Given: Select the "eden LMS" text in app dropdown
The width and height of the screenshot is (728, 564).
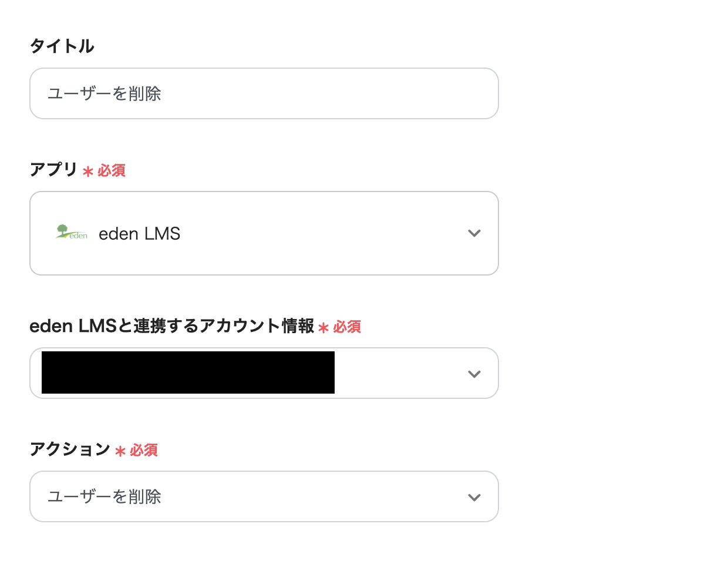Looking at the screenshot, I should 139,234.
